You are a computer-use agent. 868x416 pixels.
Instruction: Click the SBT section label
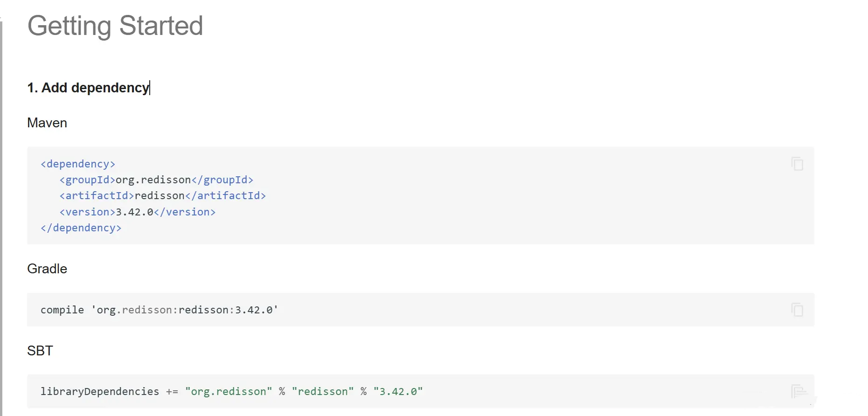click(x=40, y=351)
